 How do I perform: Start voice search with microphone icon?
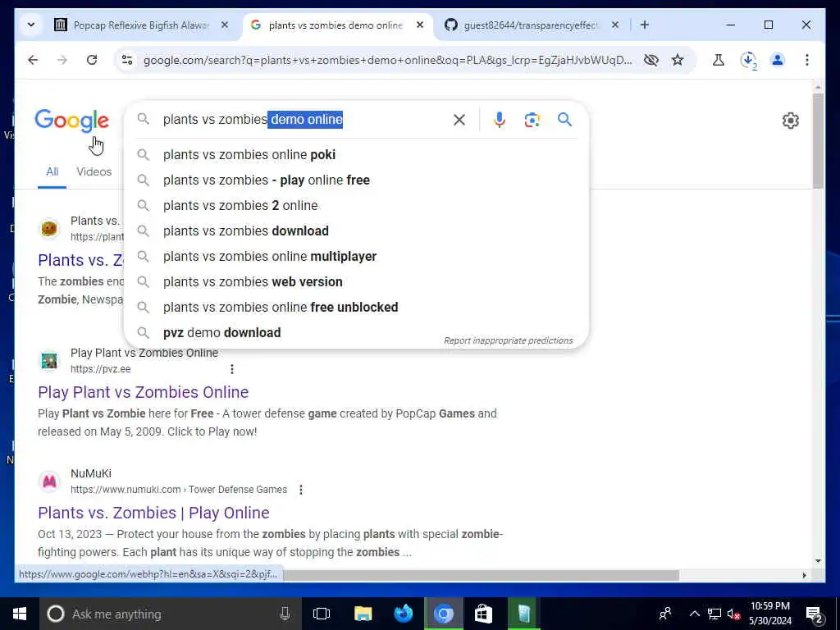(x=500, y=120)
